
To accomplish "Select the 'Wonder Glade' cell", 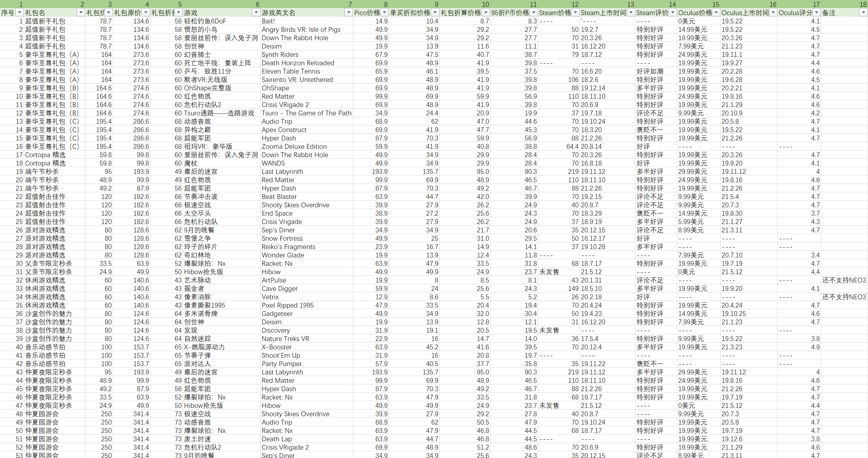I will [307, 255].
